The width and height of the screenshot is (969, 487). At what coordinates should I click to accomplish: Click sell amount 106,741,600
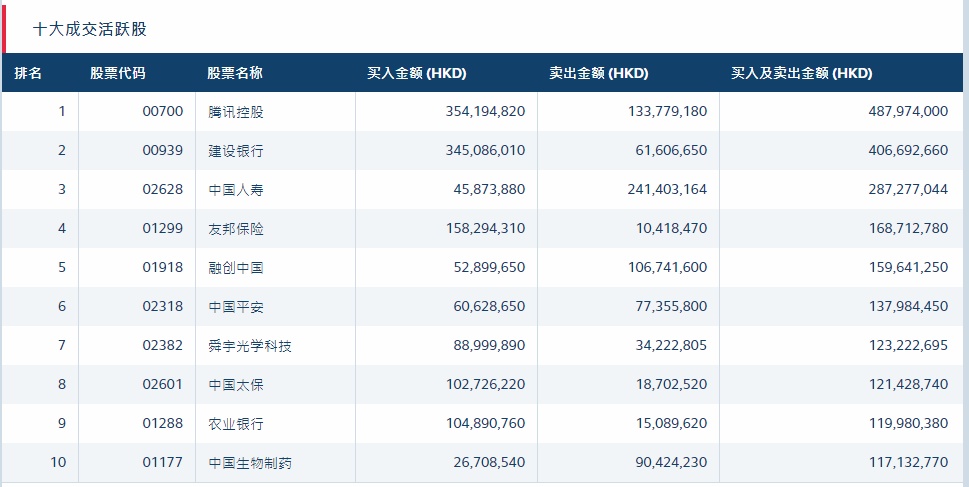point(667,267)
